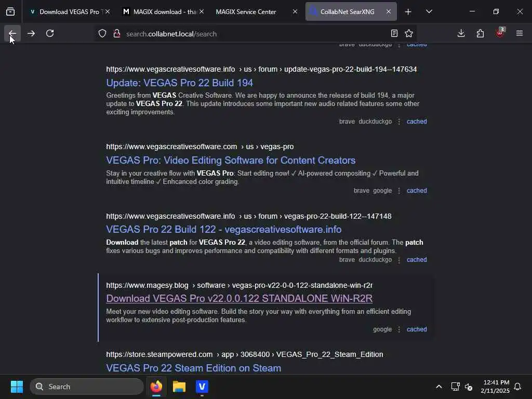Open the Firefox hamburger application menu
The height and width of the screenshot is (399, 532).
(519, 33)
